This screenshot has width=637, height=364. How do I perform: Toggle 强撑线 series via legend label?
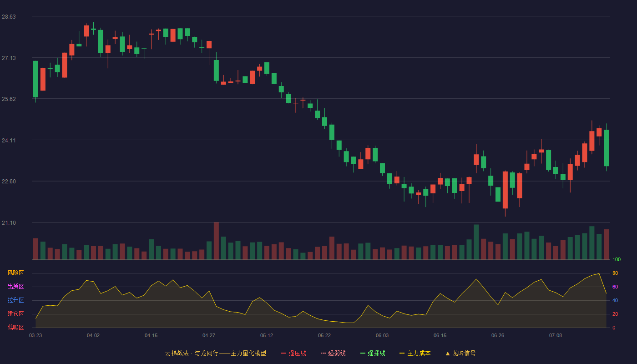click(376, 353)
